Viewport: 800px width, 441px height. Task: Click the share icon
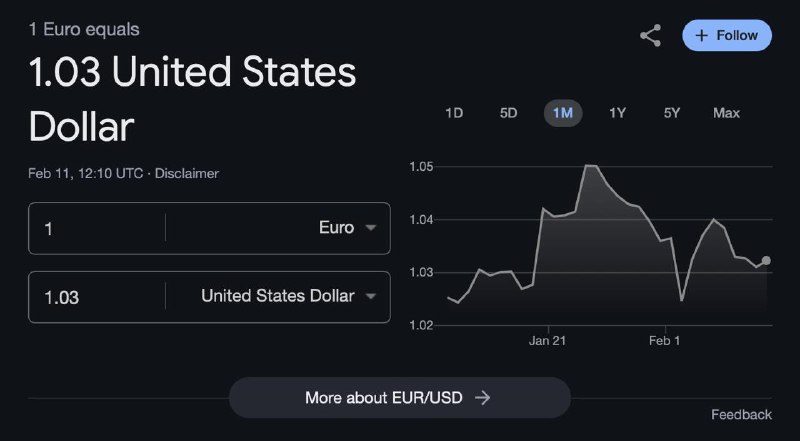(650, 36)
